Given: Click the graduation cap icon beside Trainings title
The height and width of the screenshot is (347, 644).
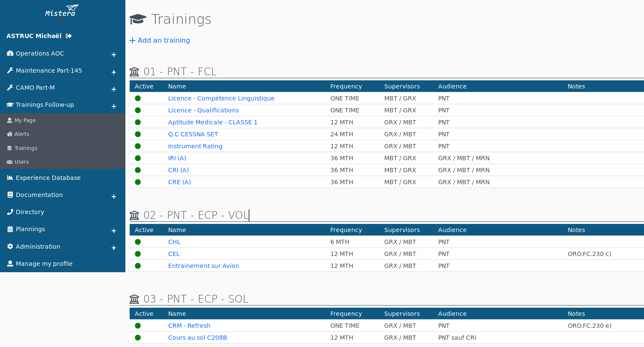Looking at the screenshot, I should point(138,19).
